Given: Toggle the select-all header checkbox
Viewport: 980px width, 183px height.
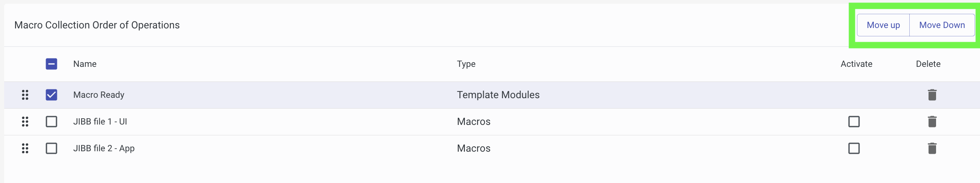Looking at the screenshot, I should tap(51, 64).
